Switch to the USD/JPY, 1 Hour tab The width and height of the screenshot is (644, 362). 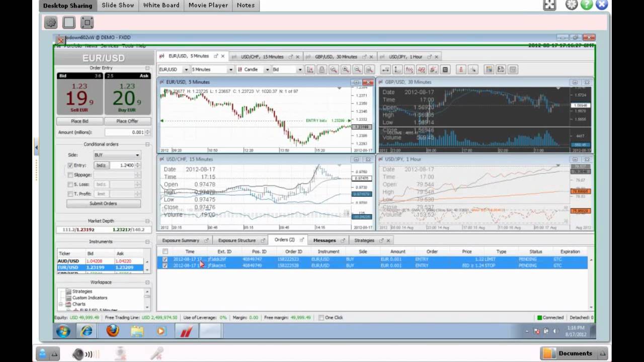pyautogui.click(x=406, y=57)
